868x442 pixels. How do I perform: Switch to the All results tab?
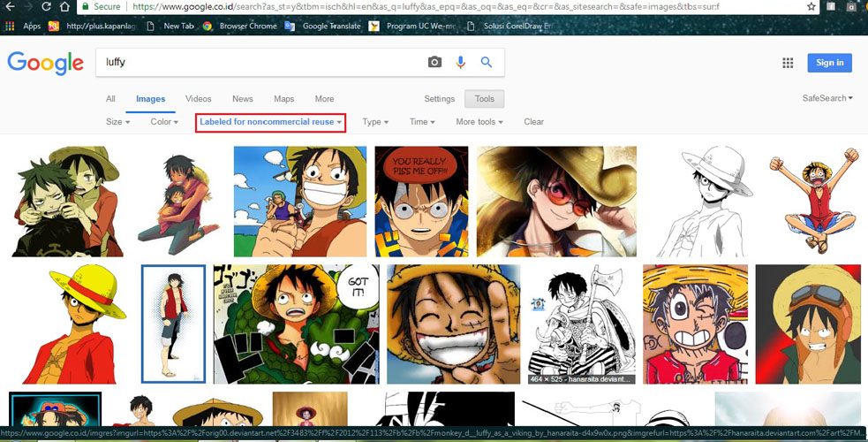point(110,99)
